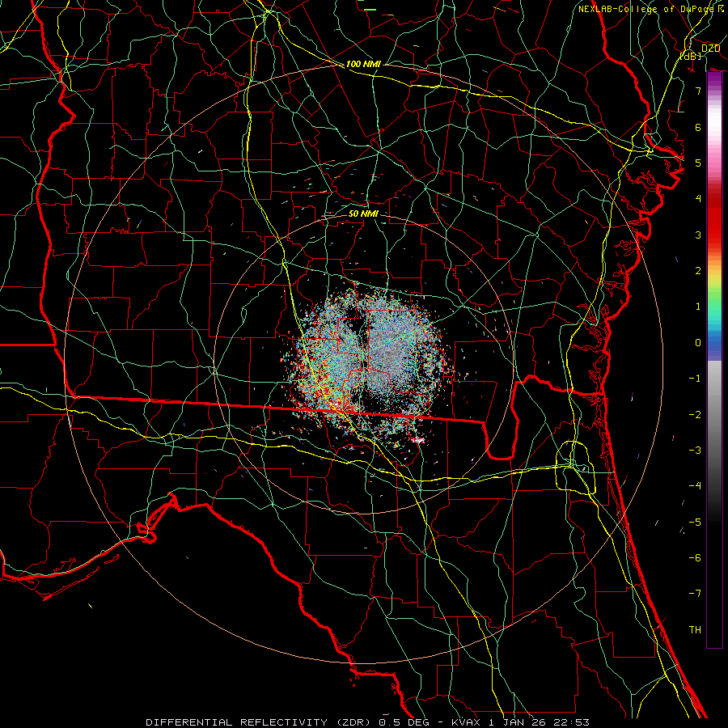
Task: Click the 0 value on color scale
Action: point(698,343)
